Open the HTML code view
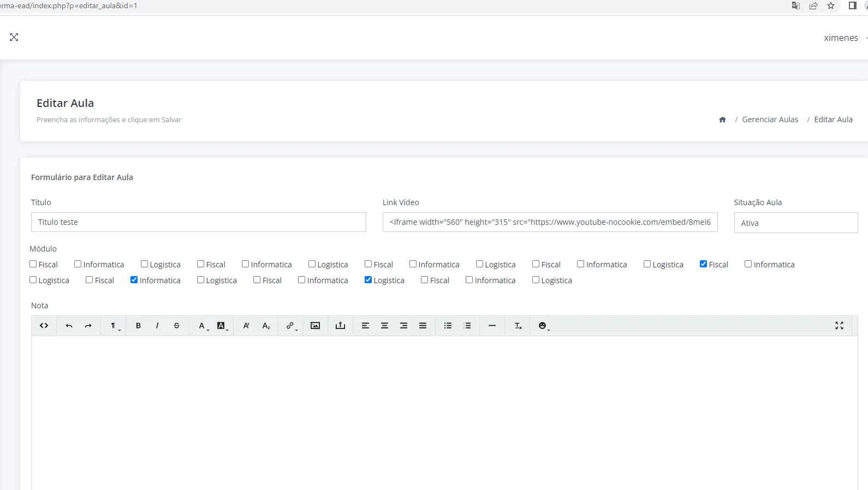868x490 pixels. (x=44, y=326)
